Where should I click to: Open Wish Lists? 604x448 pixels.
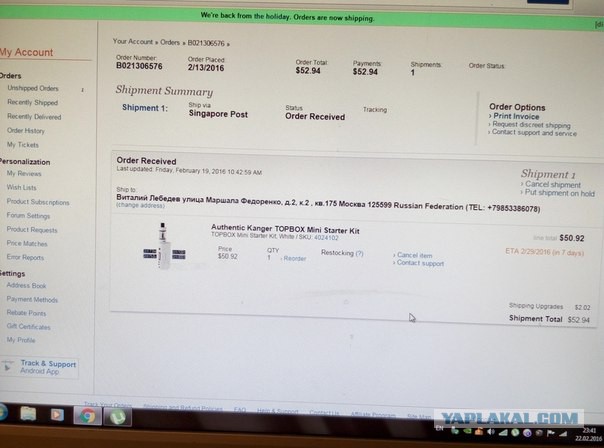21,188
